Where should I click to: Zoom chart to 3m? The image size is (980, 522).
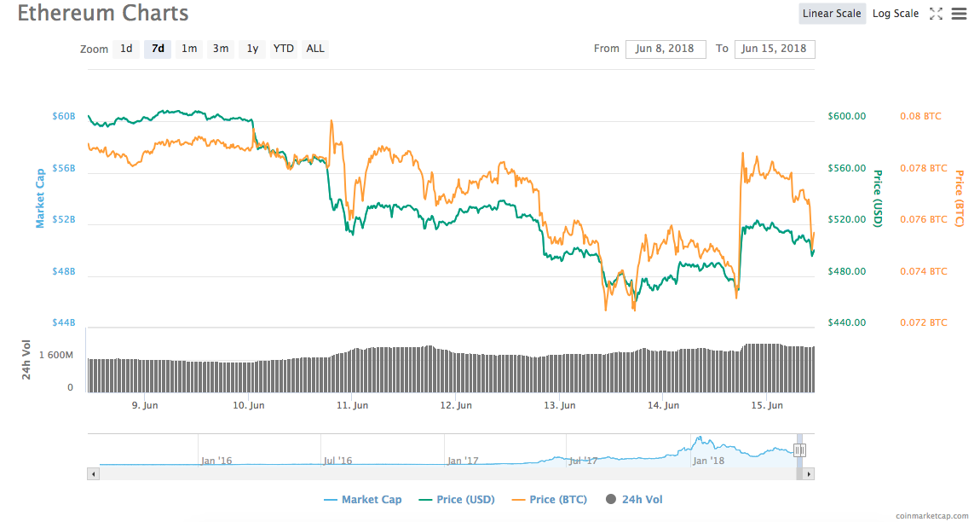click(221, 49)
